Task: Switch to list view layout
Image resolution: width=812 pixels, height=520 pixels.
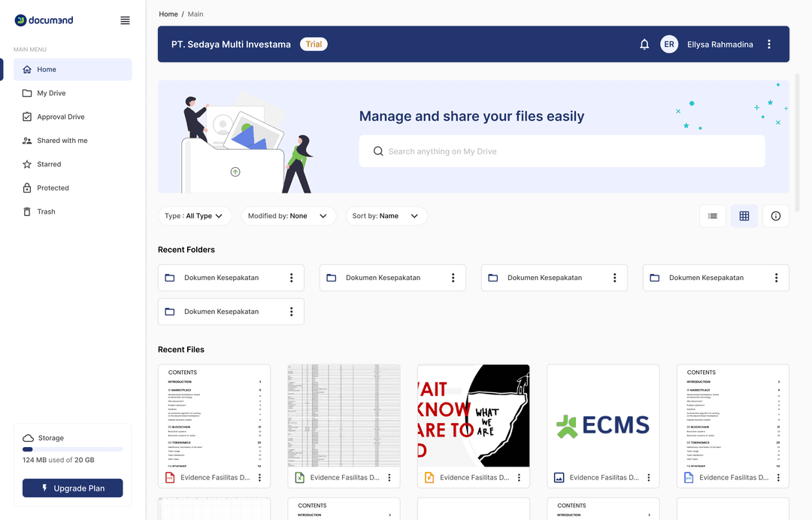Action: coord(712,216)
